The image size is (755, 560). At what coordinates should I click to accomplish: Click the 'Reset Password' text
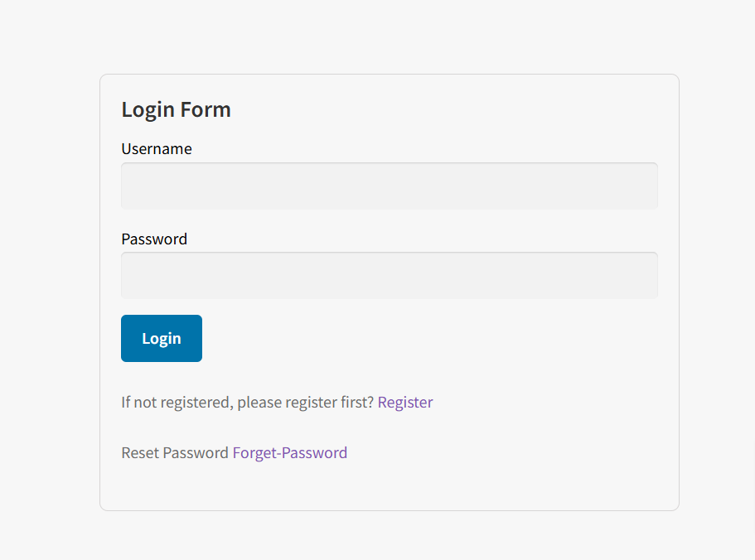click(x=174, y=453)
